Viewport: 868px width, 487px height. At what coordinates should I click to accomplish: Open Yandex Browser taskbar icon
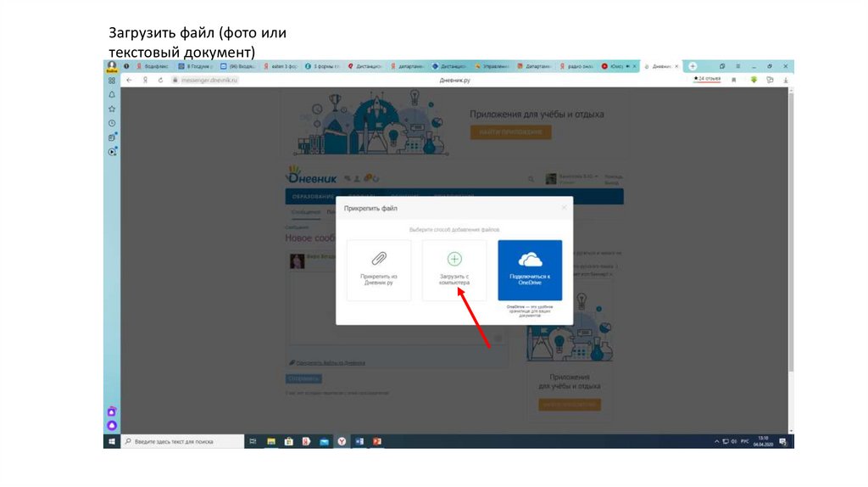point(342,441)
